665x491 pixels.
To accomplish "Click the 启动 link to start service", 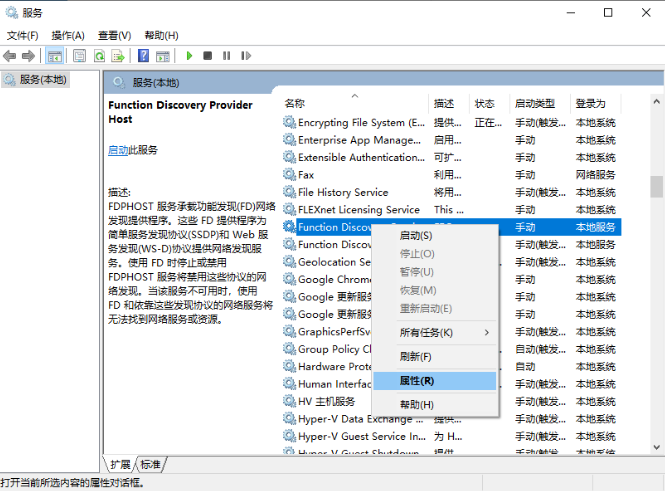I will pyautogui.click(x=118, y=150).
